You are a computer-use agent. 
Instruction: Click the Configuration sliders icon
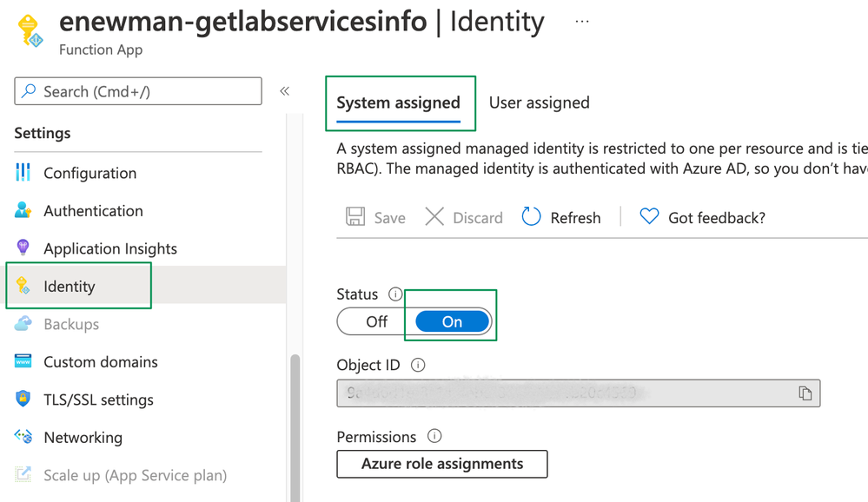[x=23, y=173]
